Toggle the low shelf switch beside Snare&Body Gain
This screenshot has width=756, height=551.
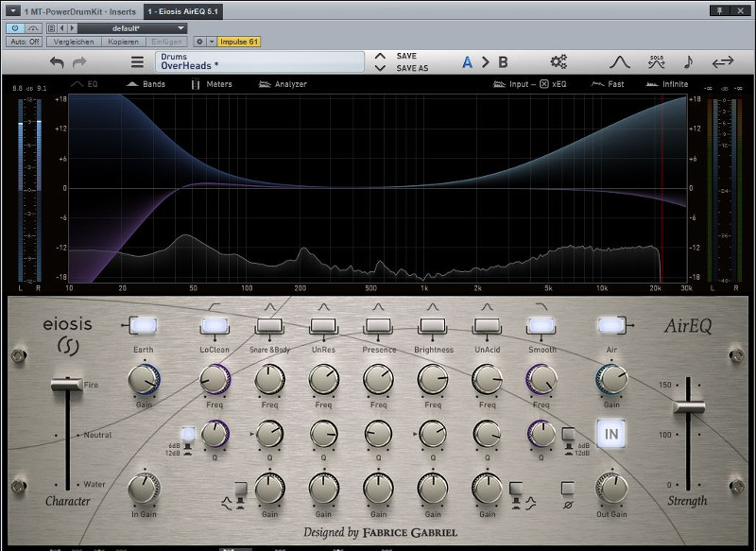point(240,489)
